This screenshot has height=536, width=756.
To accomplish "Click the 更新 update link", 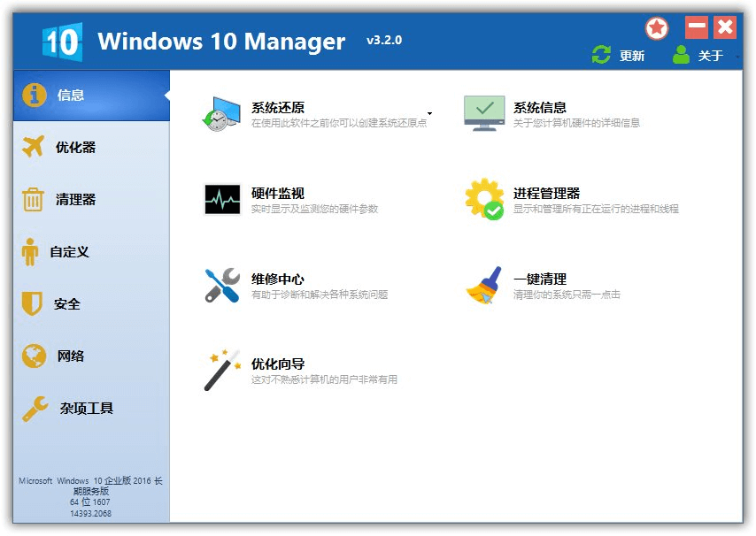I will pos(632,55).
